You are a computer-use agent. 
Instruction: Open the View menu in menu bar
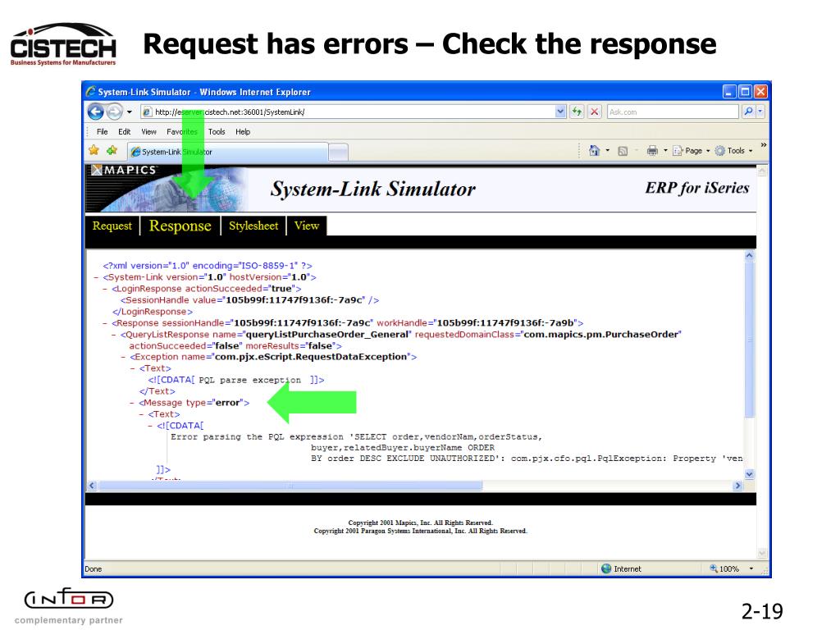[148, 132]
